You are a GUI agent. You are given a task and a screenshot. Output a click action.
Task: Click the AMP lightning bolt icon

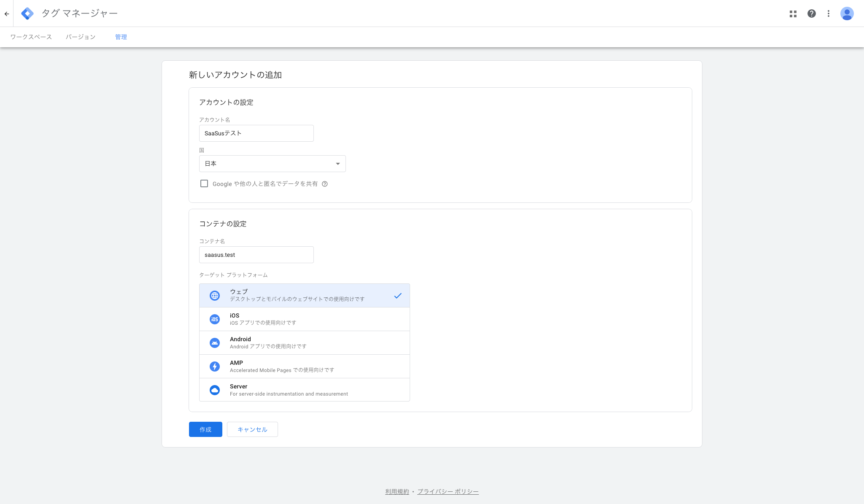(x=215, y=367)
